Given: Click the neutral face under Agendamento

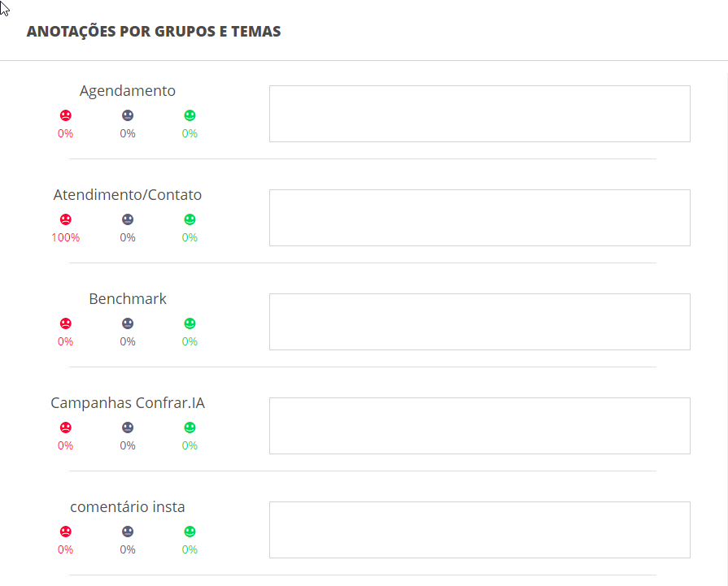Looking at the screenshot, I should click(128, 115).
